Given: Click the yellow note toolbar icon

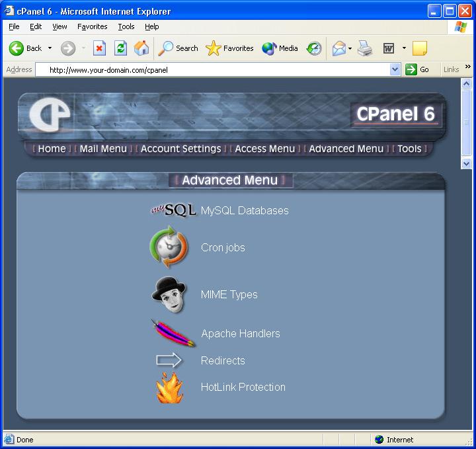Looking at the screenshot, I should click(x=420, y=48).
